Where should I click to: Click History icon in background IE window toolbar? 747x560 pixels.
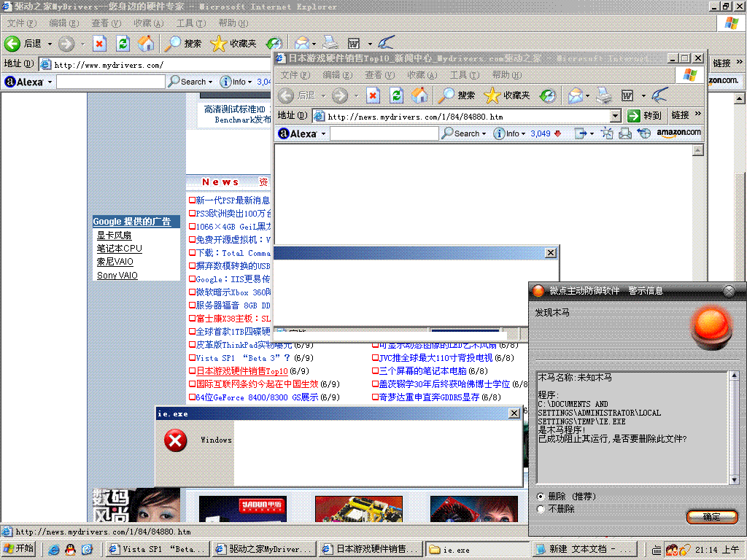[274, 43]
